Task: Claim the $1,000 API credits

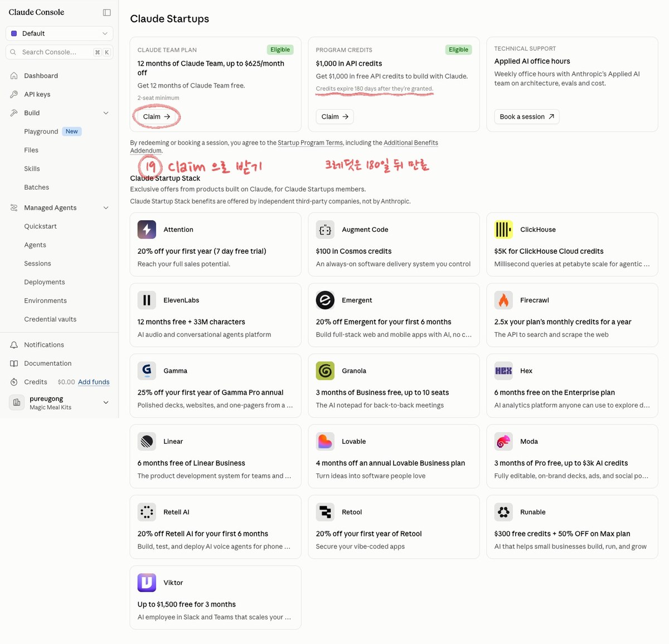Action: (x=334, y=117)
